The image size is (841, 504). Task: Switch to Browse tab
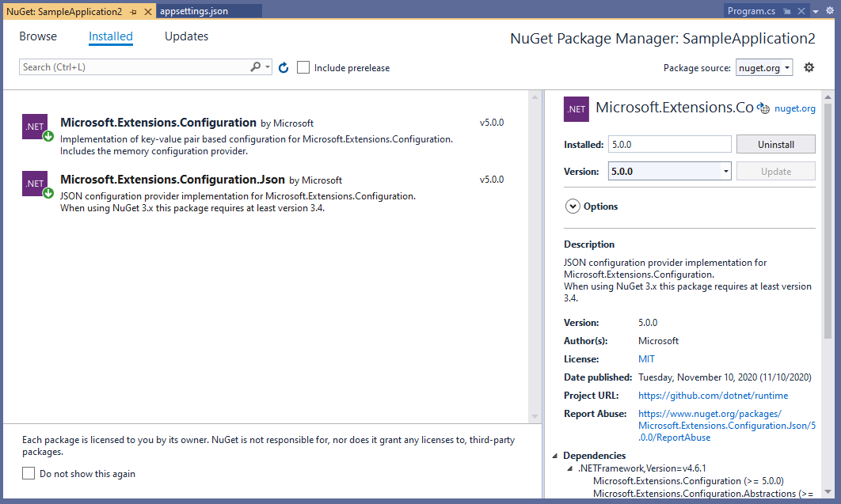(38, 36)
